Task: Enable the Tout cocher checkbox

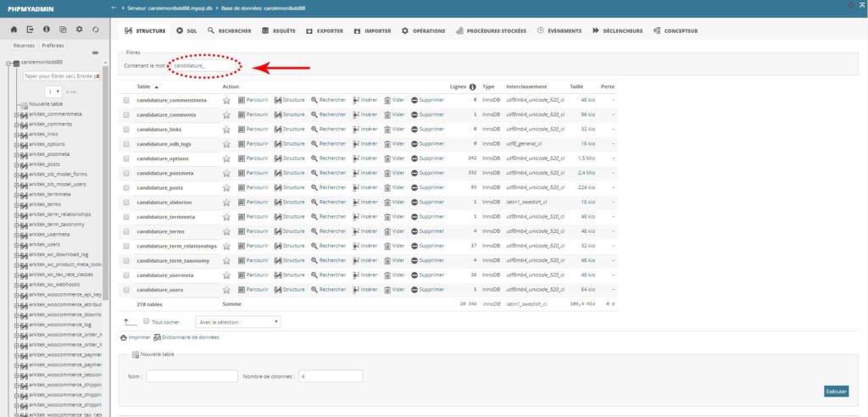Action: [x=147, y=322]
